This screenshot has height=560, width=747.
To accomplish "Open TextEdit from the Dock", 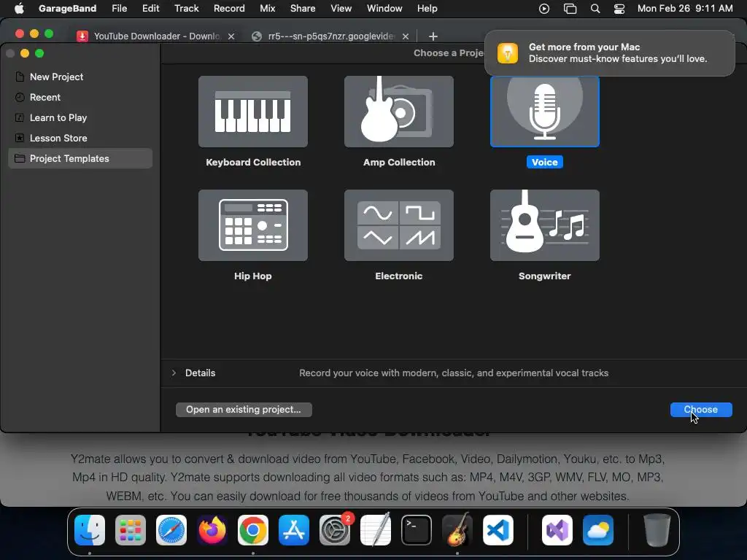I will pos(376,530).
